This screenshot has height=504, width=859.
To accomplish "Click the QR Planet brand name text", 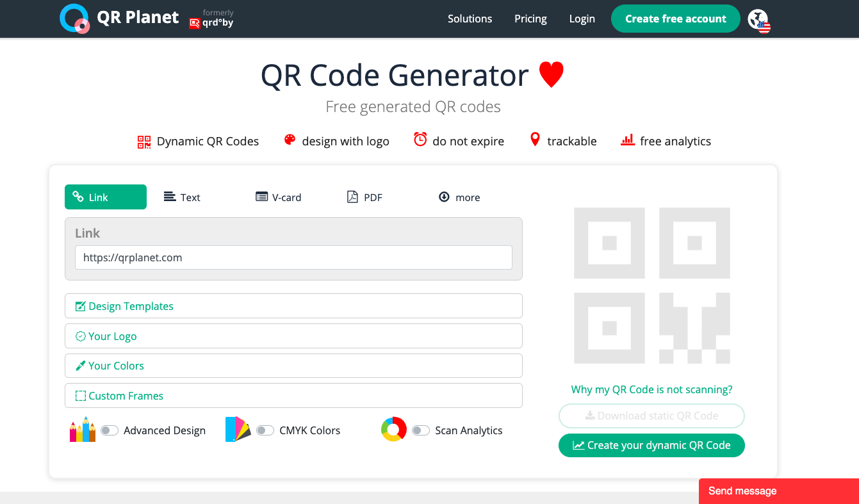I will [x=138, y=17].
